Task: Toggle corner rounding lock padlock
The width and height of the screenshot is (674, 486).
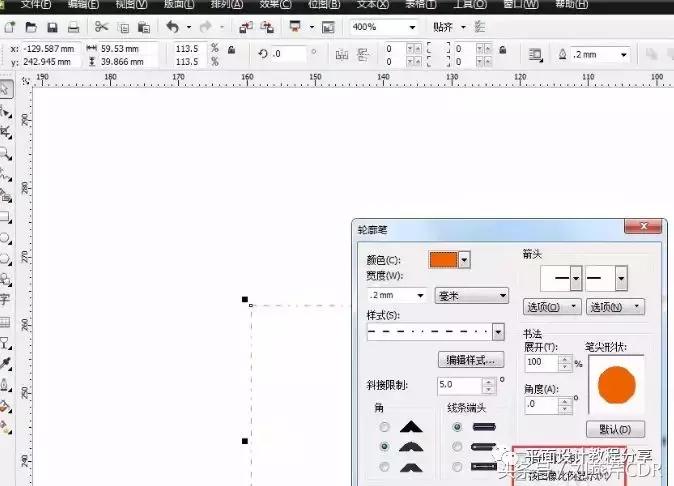Action: pyautogui.click(x=502, y=50)
